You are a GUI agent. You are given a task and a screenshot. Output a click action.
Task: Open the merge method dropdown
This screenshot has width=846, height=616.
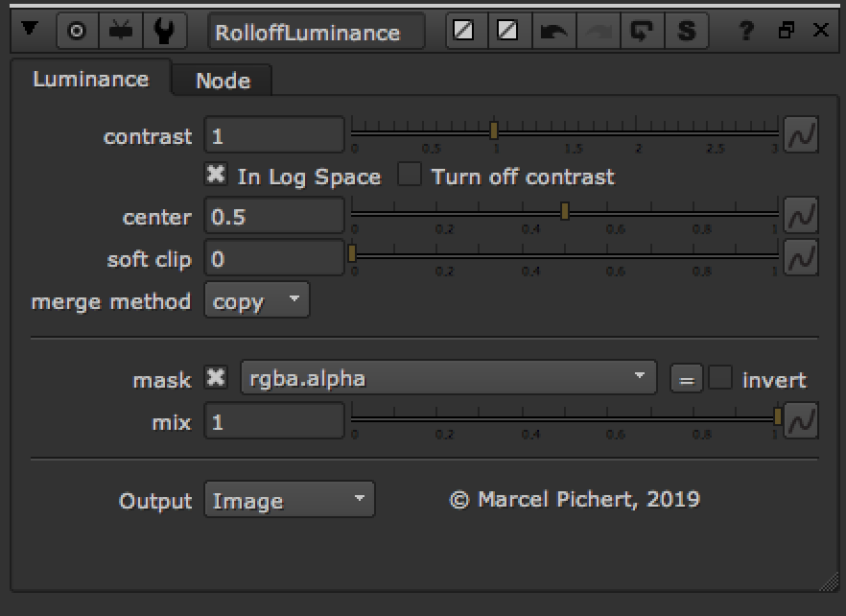pos(257,301)
